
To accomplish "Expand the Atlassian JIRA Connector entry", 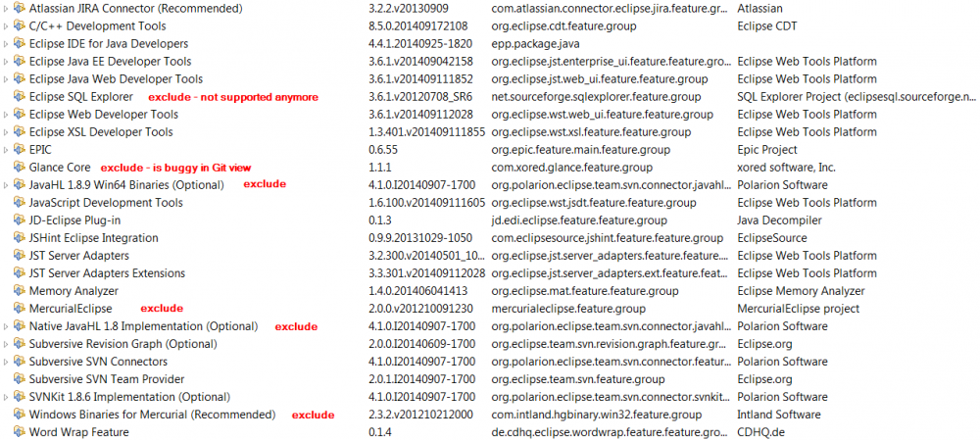I will pyautogui.click(x=7, y=9).
